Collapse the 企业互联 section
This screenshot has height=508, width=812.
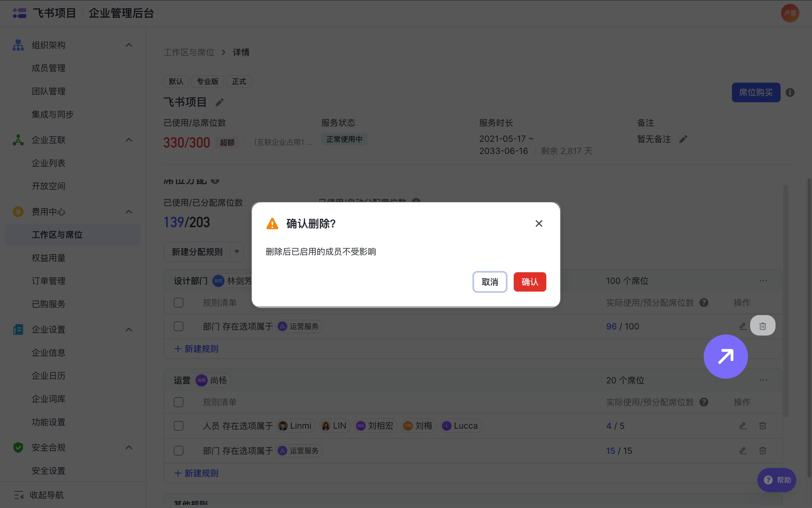(129, 140)
